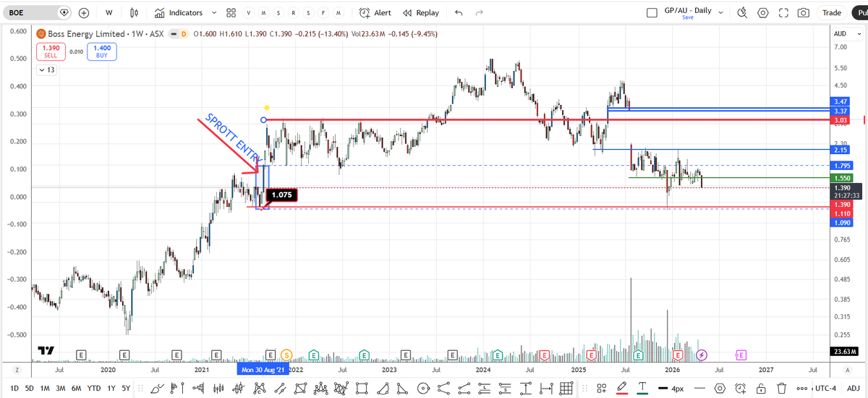
Task: Undo the last chart action
Action: 458,12
